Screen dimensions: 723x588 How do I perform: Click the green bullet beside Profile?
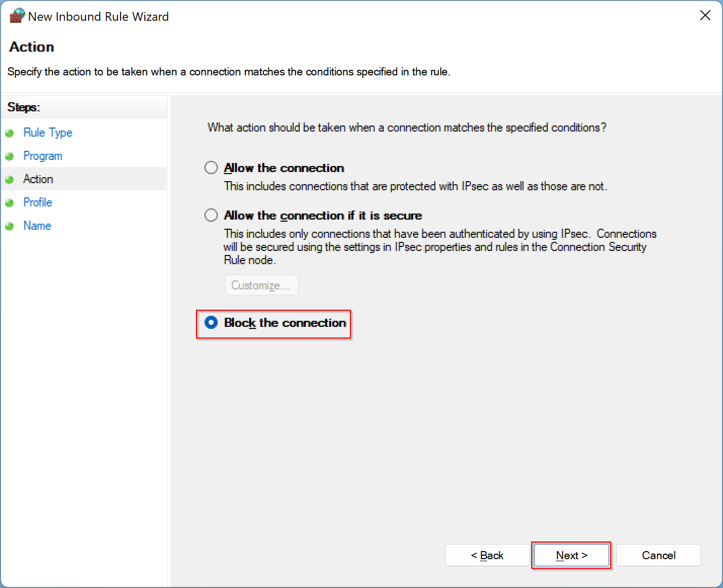(10, 202)
